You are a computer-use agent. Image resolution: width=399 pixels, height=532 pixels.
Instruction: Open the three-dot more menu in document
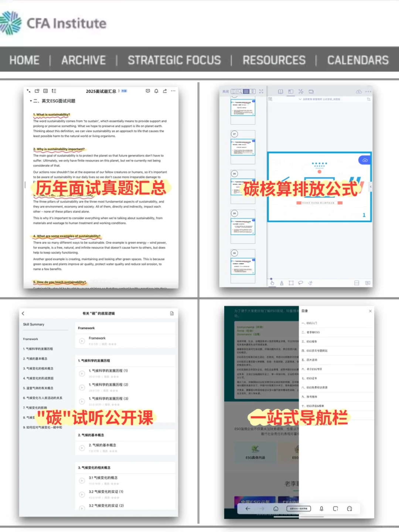(x=173, y=91)
